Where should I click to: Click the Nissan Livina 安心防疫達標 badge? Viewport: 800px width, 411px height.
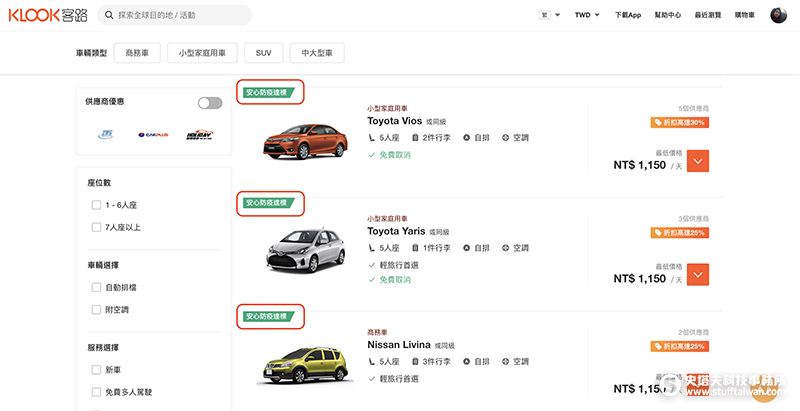(x=268, y=317)
